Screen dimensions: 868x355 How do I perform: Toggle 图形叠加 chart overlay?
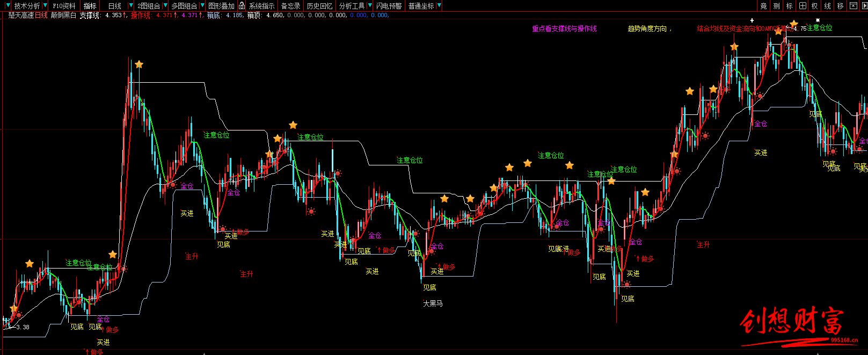click(x=221, y=6)
